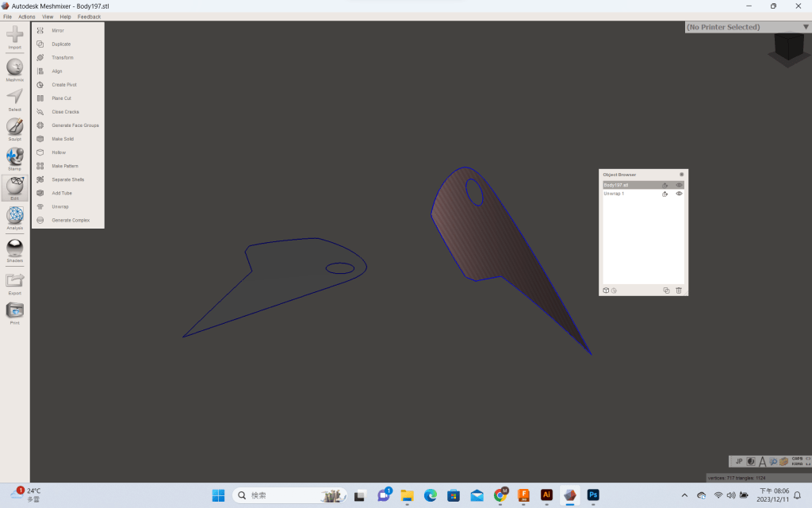Activate the Sculpt tool
The image size is (812, 508).
15,127
